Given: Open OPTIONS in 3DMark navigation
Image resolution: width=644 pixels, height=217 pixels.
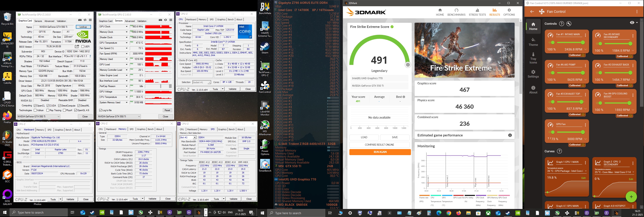Looking at the screenshot, I should click(x=509, y=12).
